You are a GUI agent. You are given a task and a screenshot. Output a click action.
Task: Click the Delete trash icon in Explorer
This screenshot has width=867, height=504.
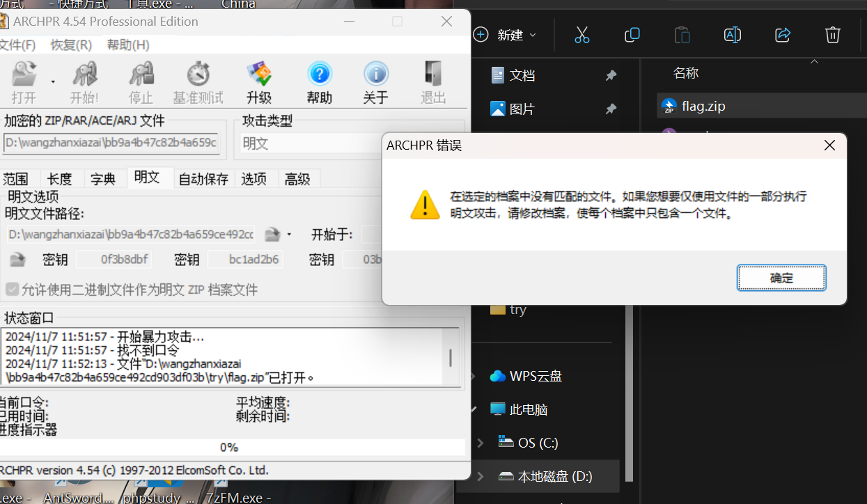tap(833, 35)
